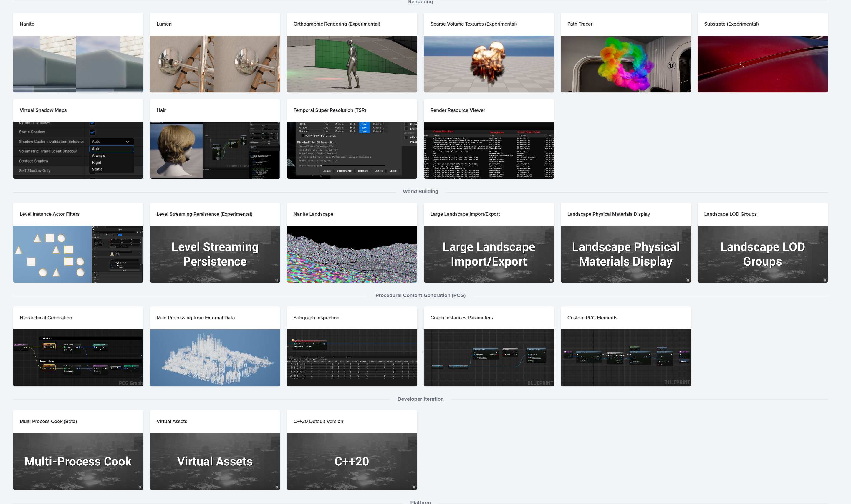Open the Path Tracer rainbow smoke thumbnail
The height and width of the screenshot is (504, 851).
click(x=625, y=64)
